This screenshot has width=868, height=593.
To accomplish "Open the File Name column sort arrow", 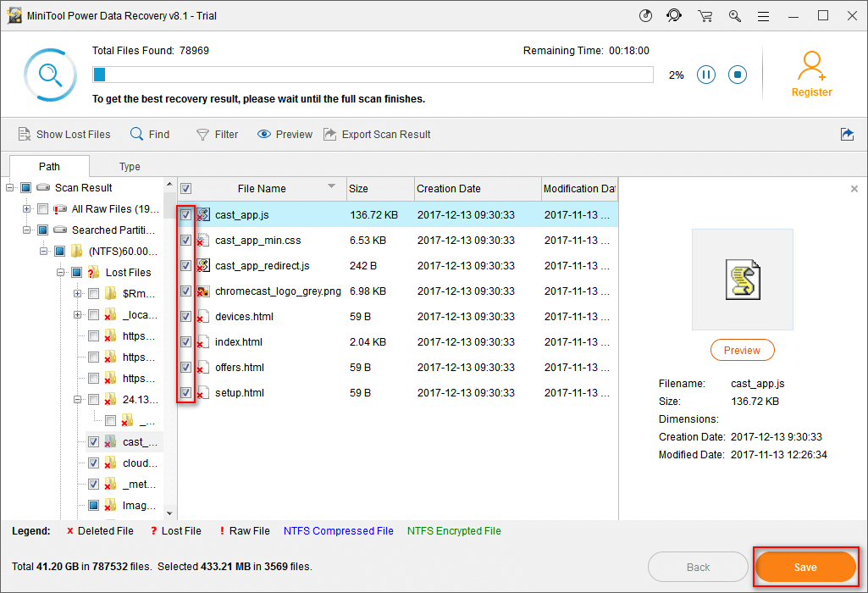I will click(x=331, y=187).
